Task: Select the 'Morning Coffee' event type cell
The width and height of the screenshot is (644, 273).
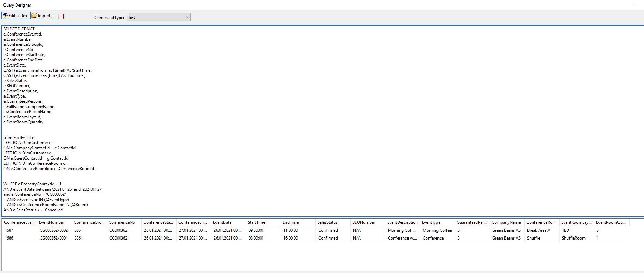Action: pyautogui.click(x=437, y=230)
